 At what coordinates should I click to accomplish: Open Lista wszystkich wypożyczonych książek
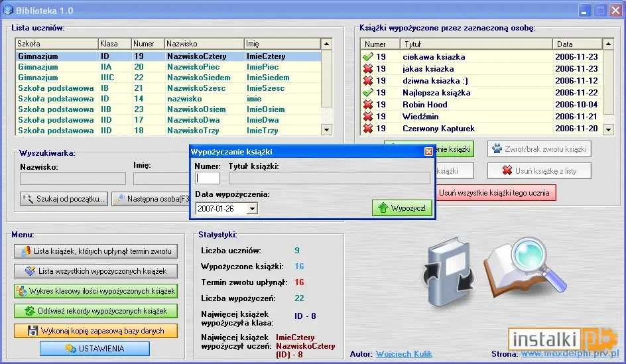pyautogui.click(x=95, y=271)
